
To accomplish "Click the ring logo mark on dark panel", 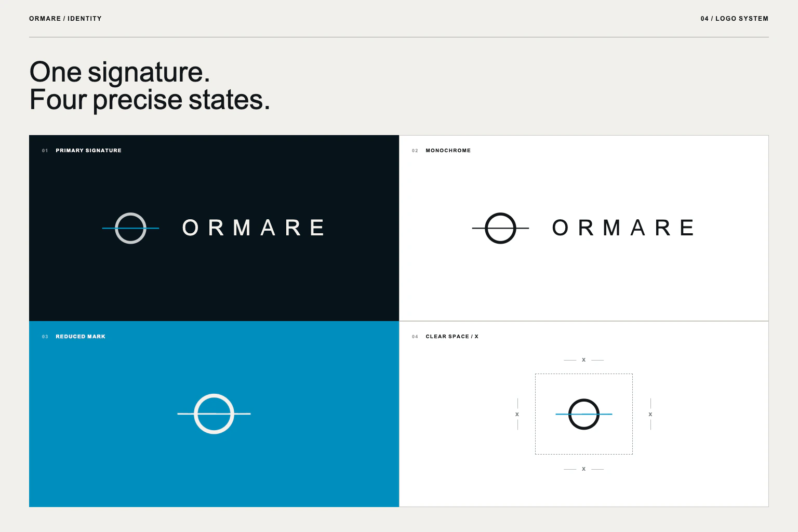I will click(130, 228).
